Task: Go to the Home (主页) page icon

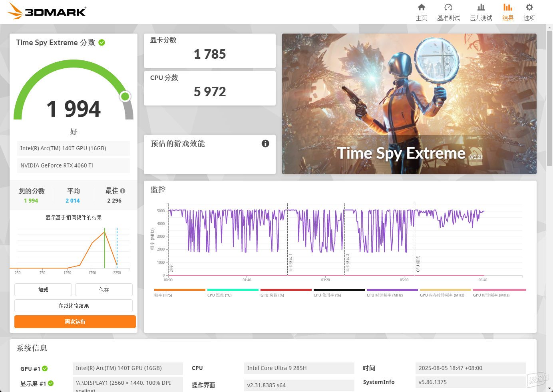Action: point(421,8)
